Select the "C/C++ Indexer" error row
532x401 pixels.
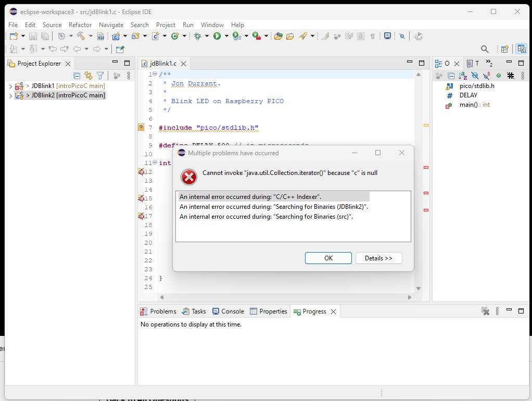[x=274, y=197]
